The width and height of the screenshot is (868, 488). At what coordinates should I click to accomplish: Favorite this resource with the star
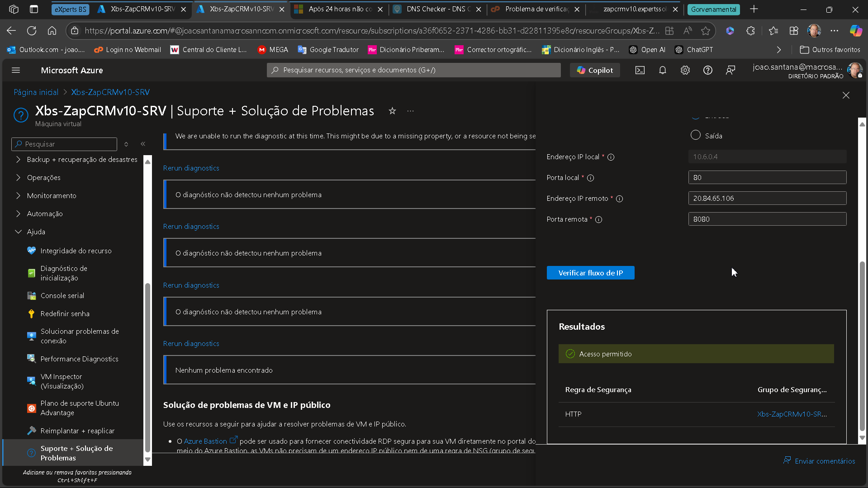(392, 111)
